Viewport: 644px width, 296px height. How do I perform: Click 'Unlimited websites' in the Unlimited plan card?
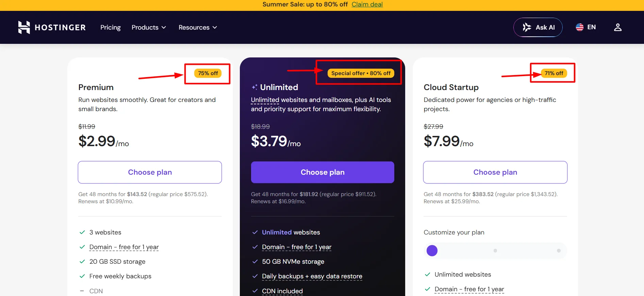click(291, 232)
